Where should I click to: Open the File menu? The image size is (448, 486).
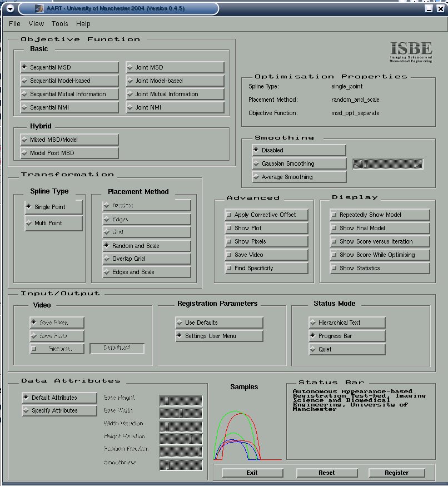click(14, 23)
